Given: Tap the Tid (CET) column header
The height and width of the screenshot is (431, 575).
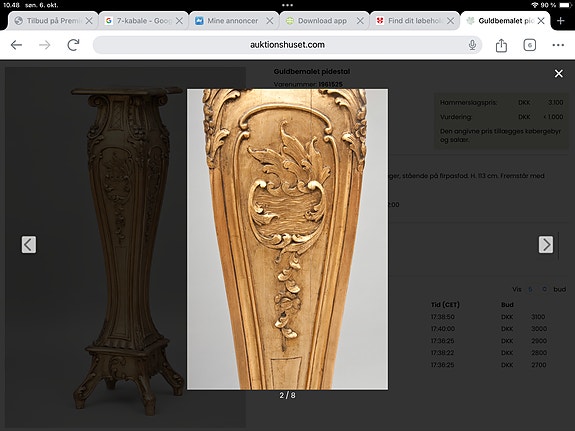Looking at the screenshot, I should 445,305.
